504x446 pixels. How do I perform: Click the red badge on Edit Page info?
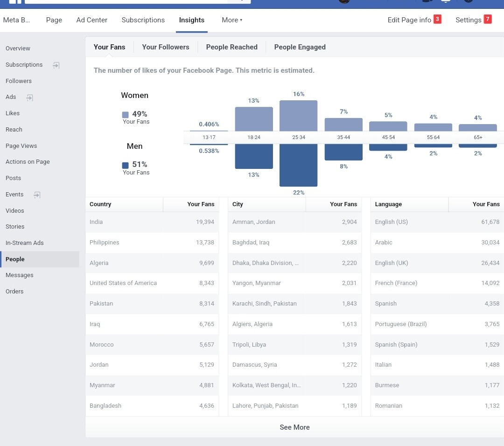point(437,19)
